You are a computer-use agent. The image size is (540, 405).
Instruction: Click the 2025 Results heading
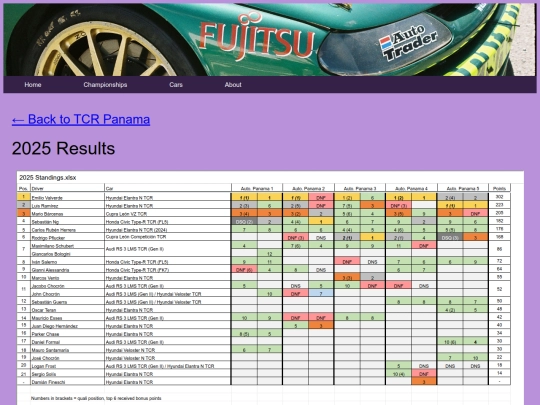pyautogui.click(x=63, y=148)
